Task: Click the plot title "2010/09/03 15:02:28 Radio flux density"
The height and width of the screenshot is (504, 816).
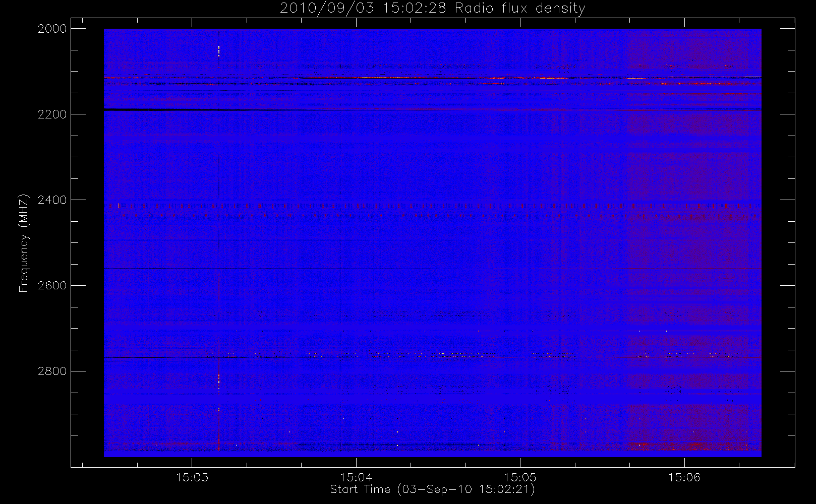Action: point(432,9)
